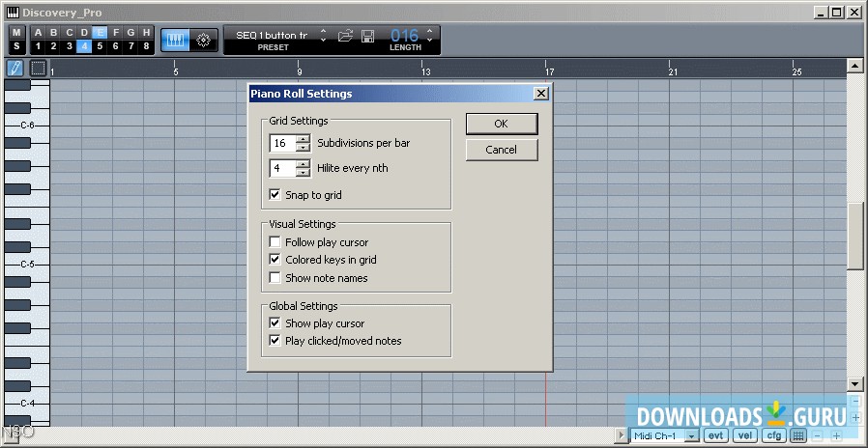This screenshot has height=448, width=868.
Task: Uncheck Play clicked/moved notes
Action: point(275,341)
